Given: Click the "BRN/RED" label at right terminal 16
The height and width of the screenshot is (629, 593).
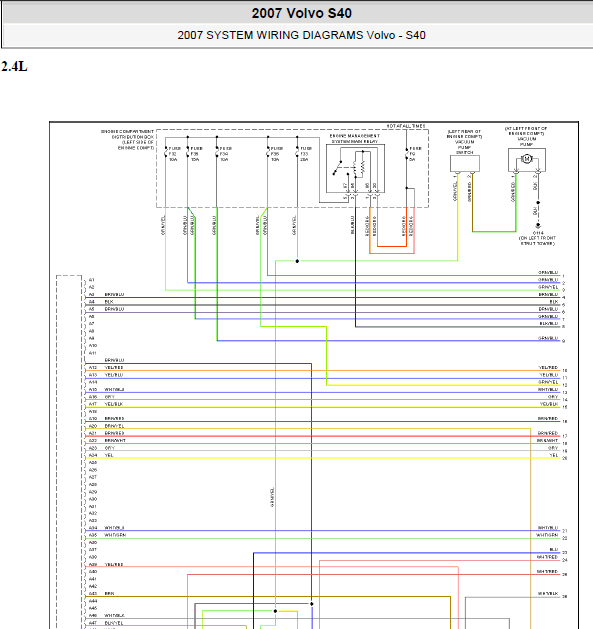Looking at the screenshot, I should coord(548,418).
